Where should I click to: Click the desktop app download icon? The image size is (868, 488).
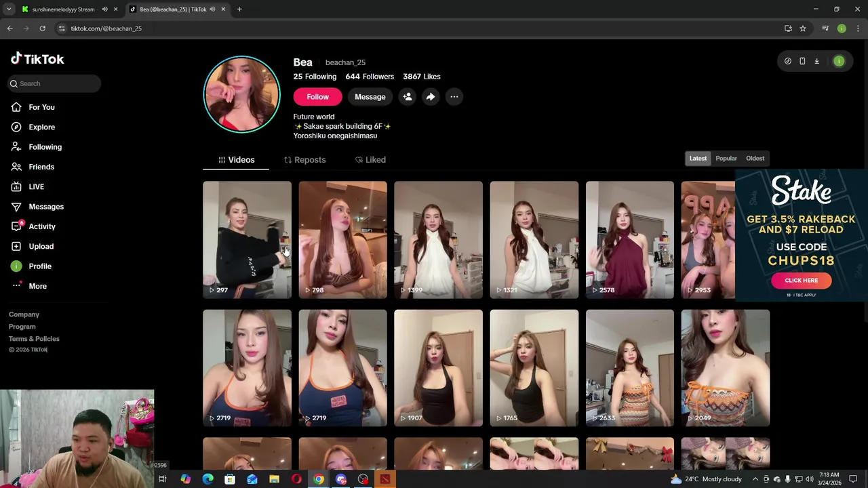816,61
